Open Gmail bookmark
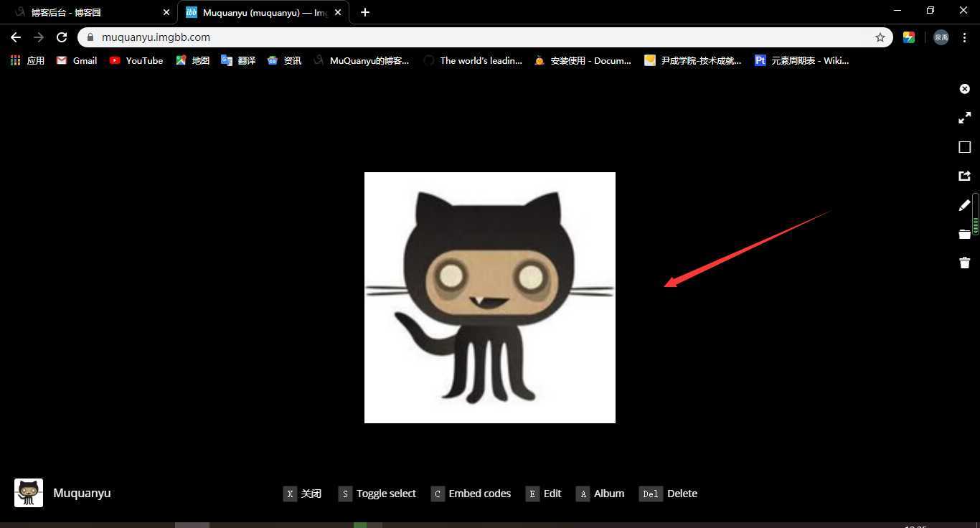The width and height of the screenshot is (980, 528). pyautogui.click(x=77, y=61)
